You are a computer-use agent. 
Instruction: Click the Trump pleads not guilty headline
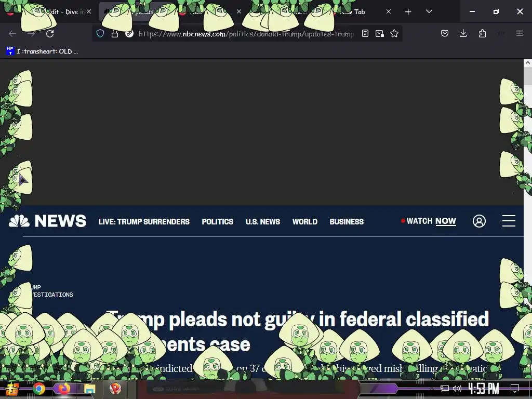click(x=298, y=331)
